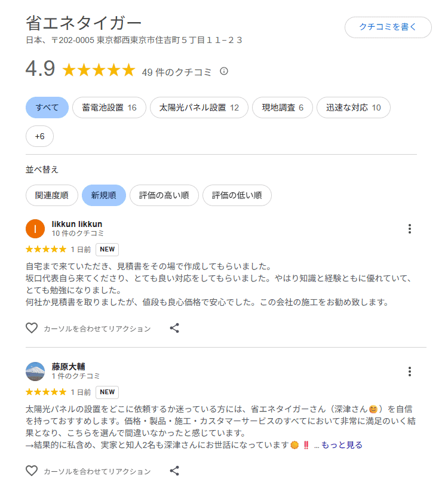Click likkun likkun's orange avatar icon
This screenshot has height=488, width=448.
(x=35, y=229)
